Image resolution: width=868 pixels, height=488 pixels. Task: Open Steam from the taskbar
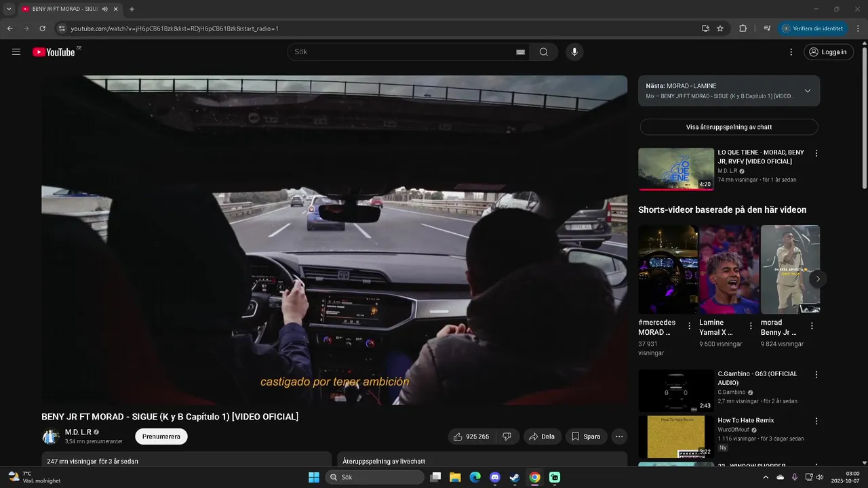515,477
